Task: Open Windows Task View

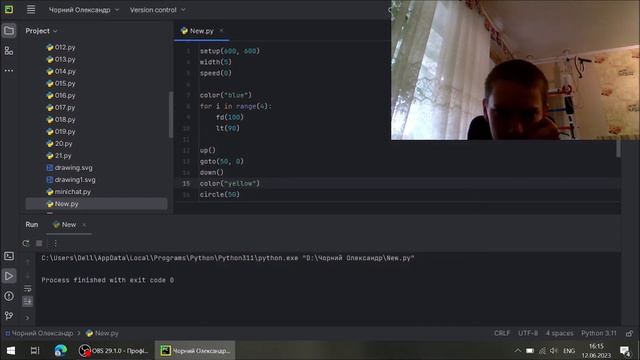Action: point(35,350)
